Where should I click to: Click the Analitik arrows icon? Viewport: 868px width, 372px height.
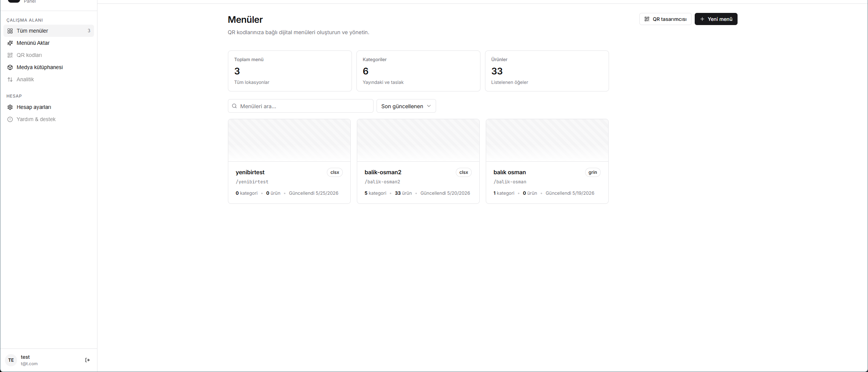10,79
